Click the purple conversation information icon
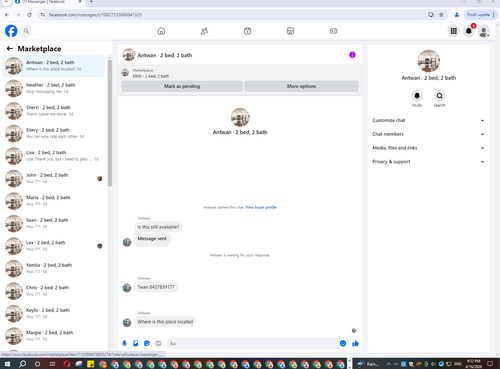 [x=352, y=55]
